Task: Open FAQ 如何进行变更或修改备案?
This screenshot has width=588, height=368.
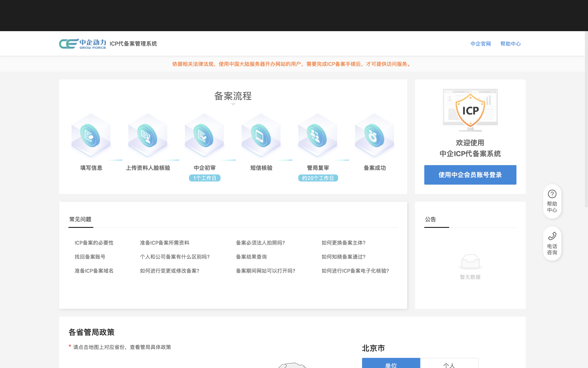Action: point(170,271)
